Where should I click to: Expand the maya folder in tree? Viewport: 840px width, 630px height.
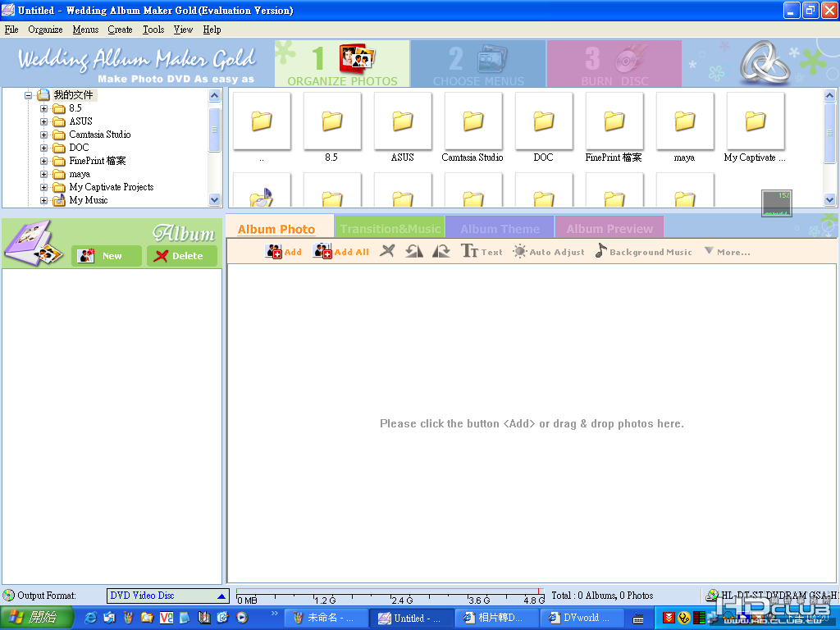44,174
